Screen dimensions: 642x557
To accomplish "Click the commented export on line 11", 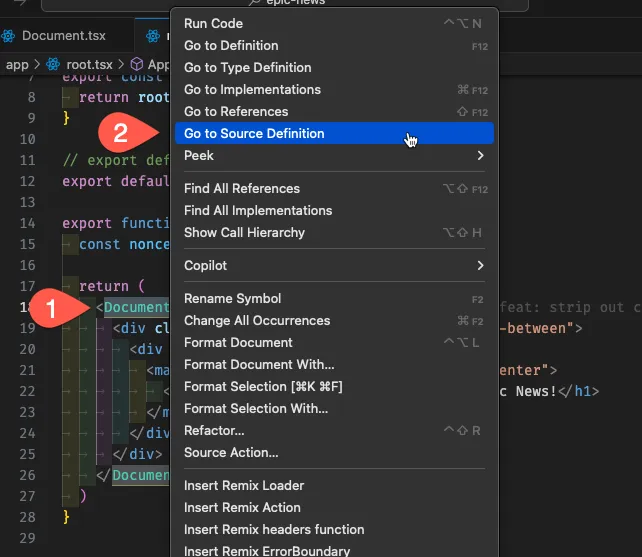I will click(116, 161).
